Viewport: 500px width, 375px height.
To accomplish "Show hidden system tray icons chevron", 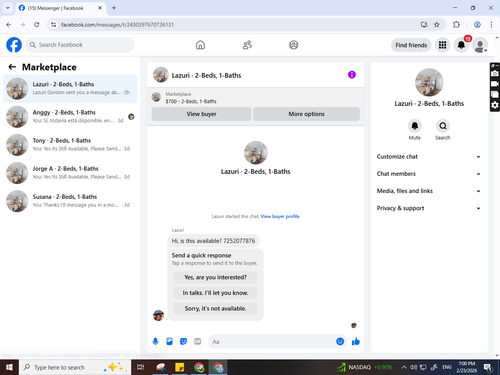I will tap(404, 367).
